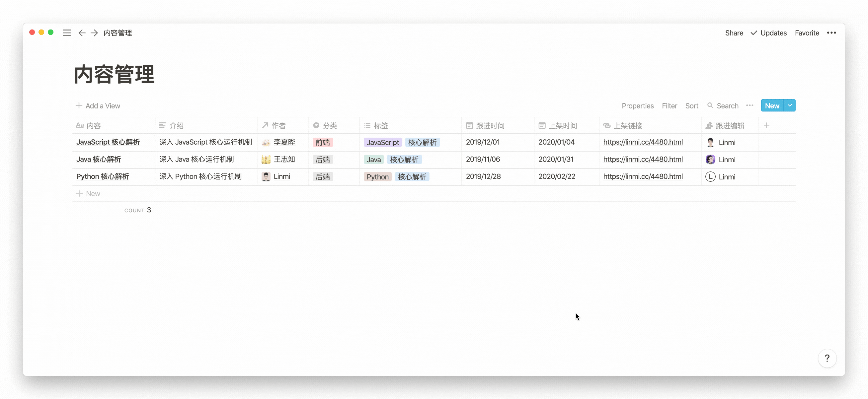Click the 内容 column header icon
This screenshot has height=399, width=868.
(x=79, y=125)
